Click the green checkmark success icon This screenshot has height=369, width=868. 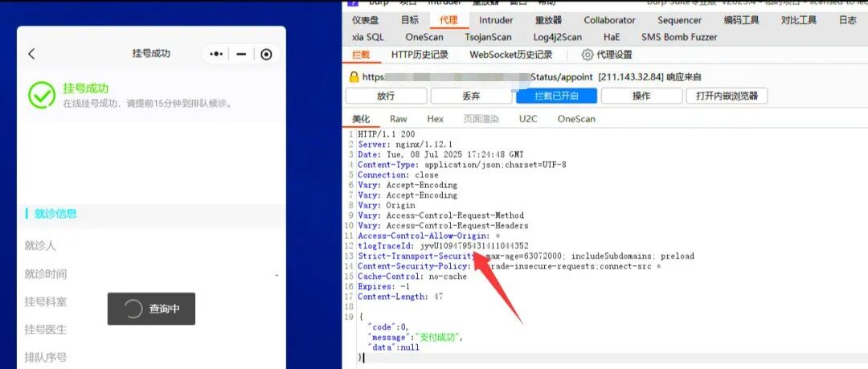pyautogui.click(x=42, y=96)
